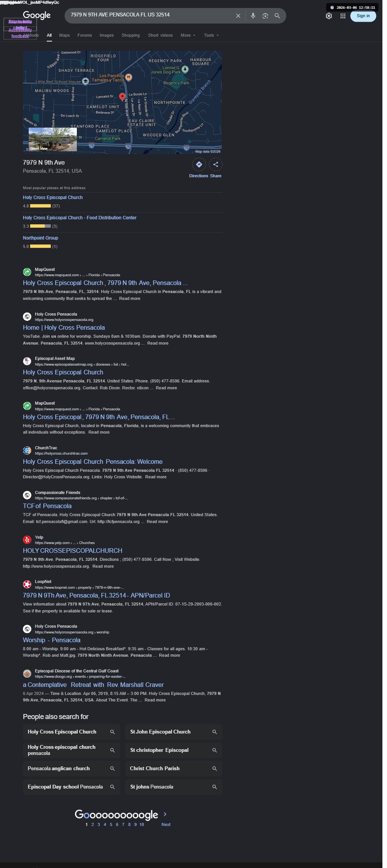The height and width of the screenshot is (868, 387).
Task: Open Holy Cross Episcopal Church place link
Action: (x=53, y=198)
